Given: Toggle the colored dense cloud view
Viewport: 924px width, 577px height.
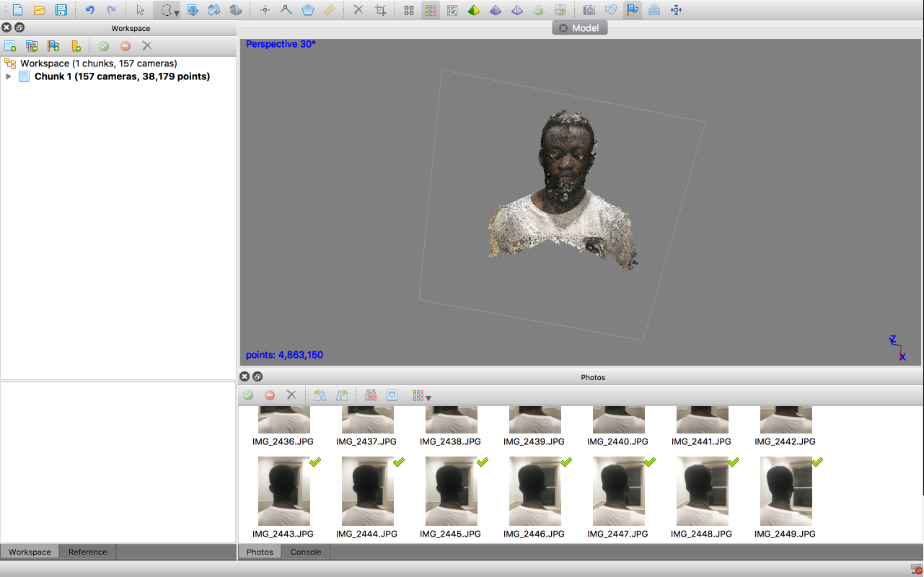Looking at the screenshot, I should pyautogui.click(x=431, y=10).
